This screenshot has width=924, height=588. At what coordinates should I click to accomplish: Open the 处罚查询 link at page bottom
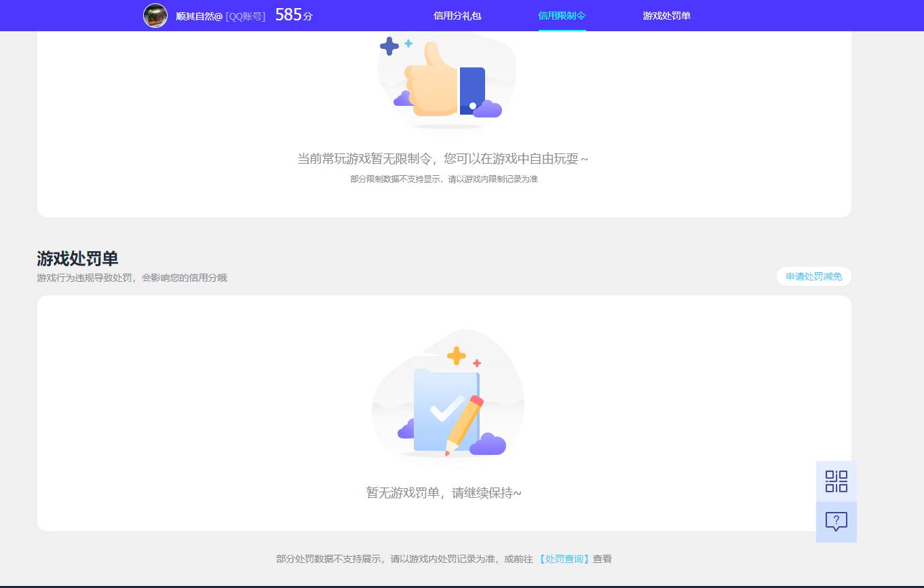[x=563, y=558]
